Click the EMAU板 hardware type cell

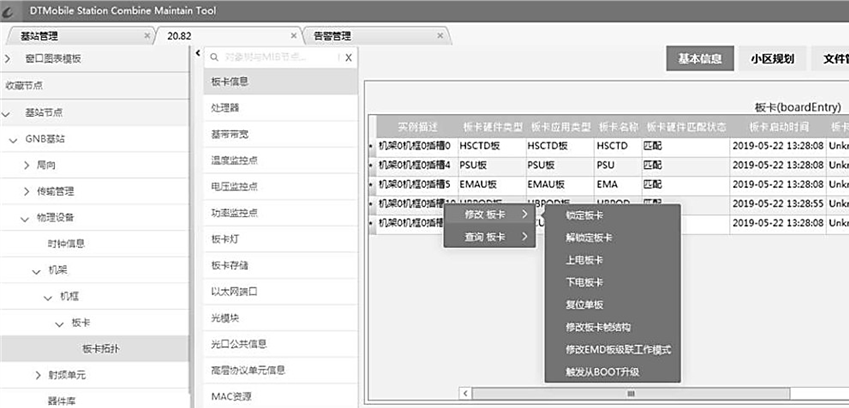click(492, 185)
